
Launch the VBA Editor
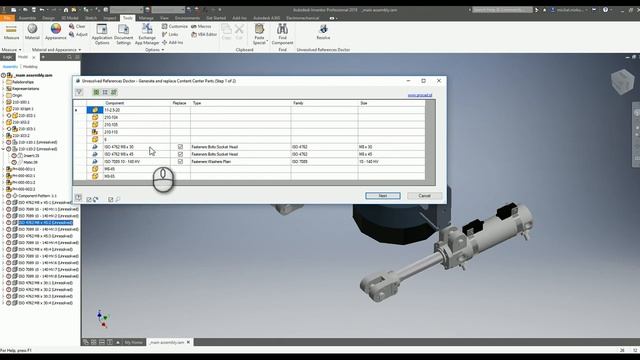(204, 34)
